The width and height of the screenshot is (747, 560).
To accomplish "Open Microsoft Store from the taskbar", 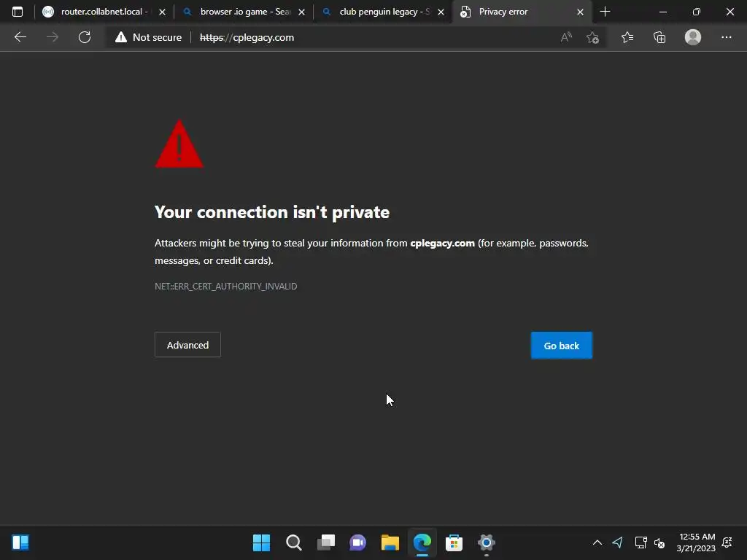I will (454, 542).
